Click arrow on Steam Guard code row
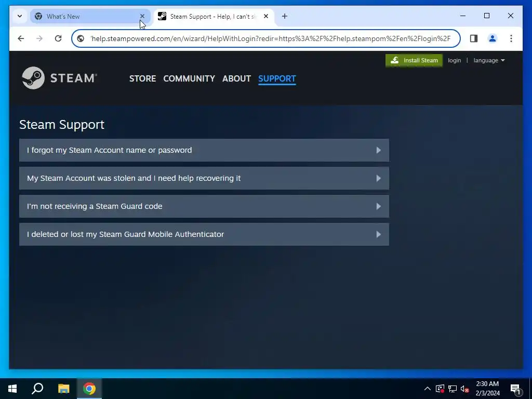532x399 pixels. [378, 206]
